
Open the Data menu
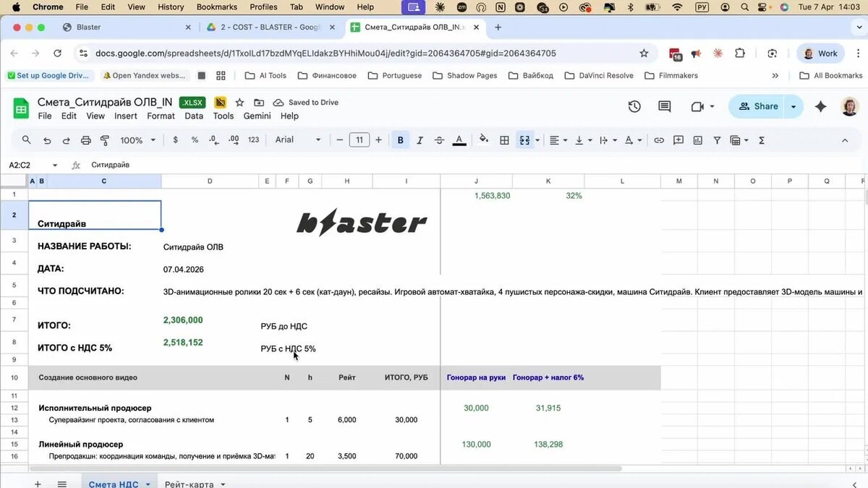point(194,116)
